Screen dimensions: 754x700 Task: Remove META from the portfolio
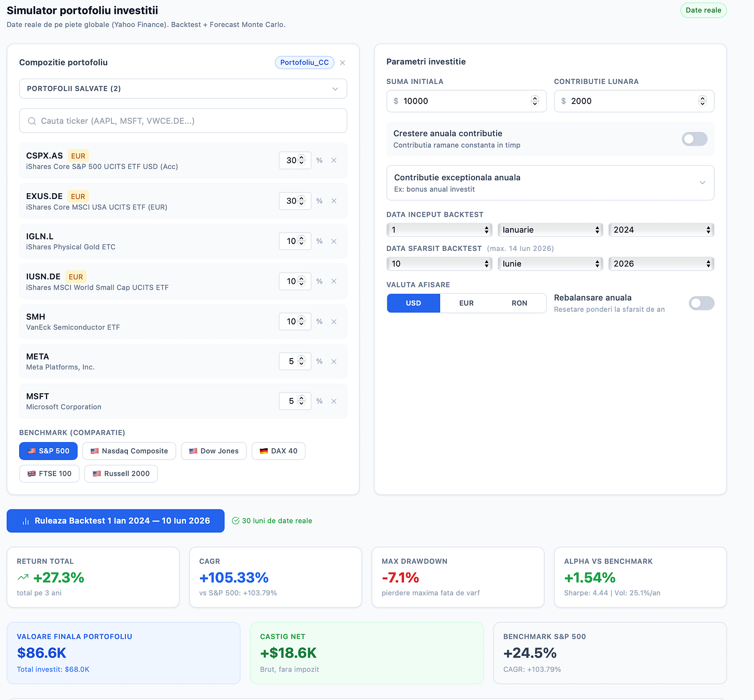tap(334, 362)
